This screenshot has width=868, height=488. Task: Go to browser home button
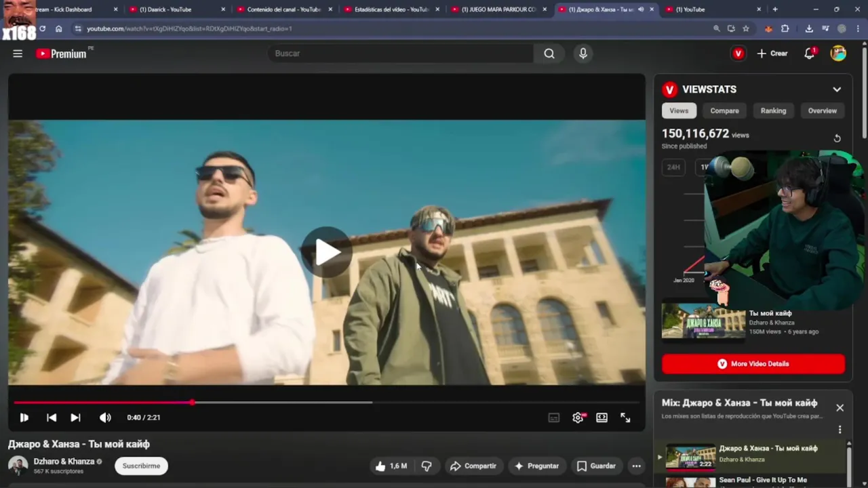(59, 28)
